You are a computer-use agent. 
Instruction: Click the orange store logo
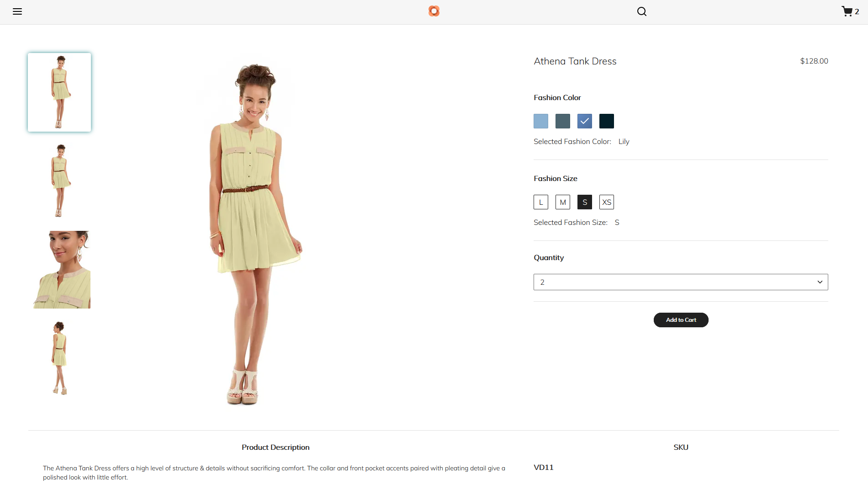click(x=434, y=11)
